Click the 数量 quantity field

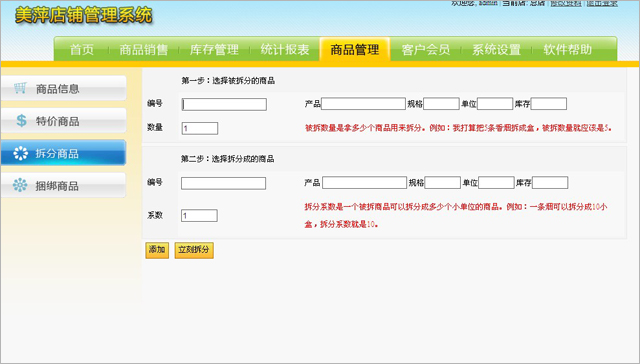pos(200,128)
